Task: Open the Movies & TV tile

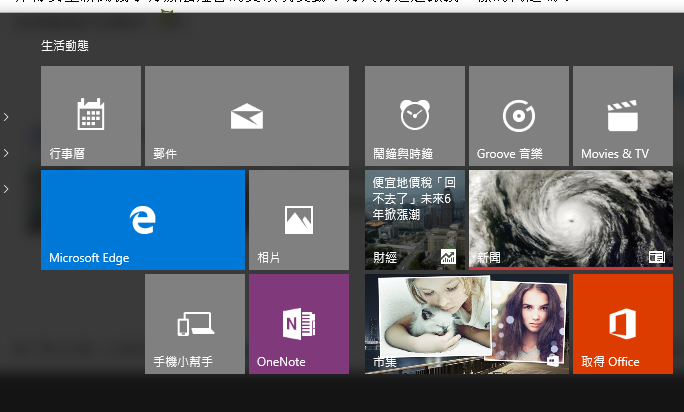Action: (x=623, y=116)
